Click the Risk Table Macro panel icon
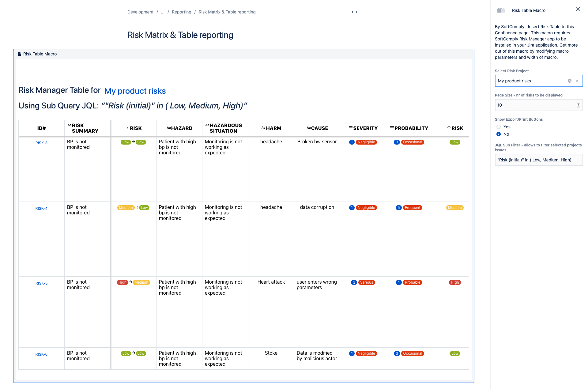This screenshot has width=588, height=389. pos(501,10)
